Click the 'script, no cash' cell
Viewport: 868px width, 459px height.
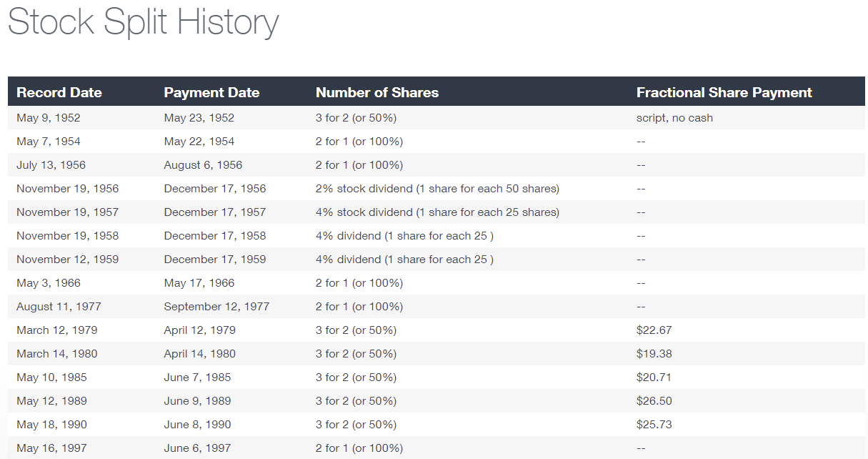[674, 118]
